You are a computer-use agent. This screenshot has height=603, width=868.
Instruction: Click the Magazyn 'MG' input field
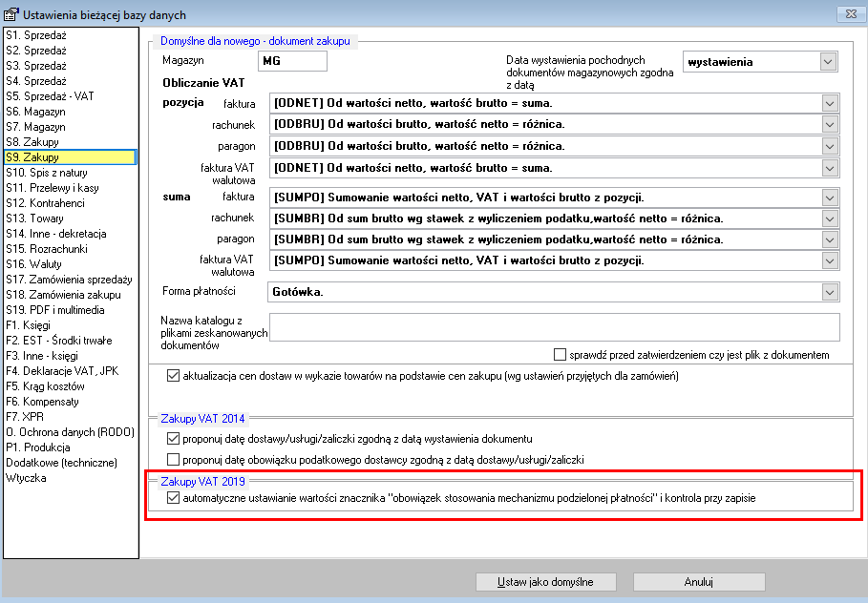pyautogui.click(x=292, y=61)
